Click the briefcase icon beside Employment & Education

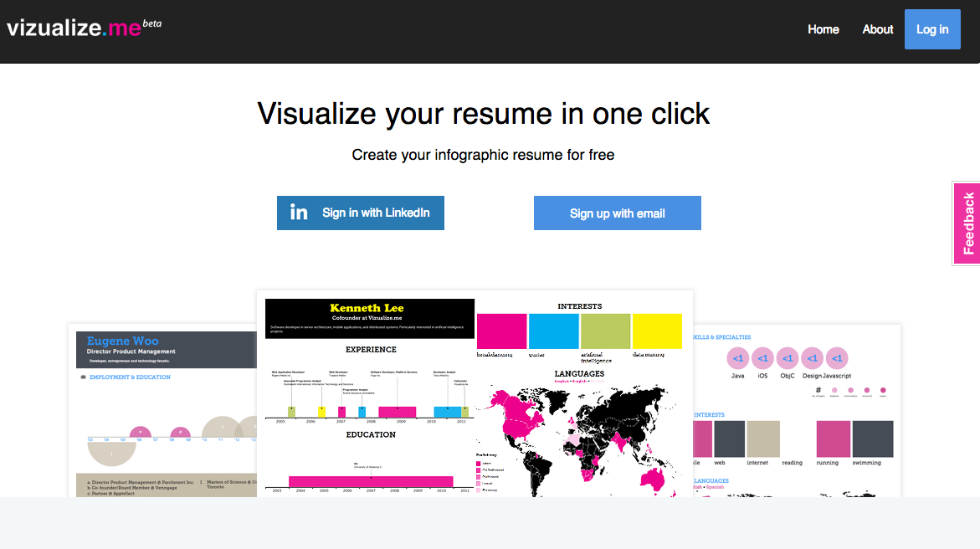coord(83,377)
